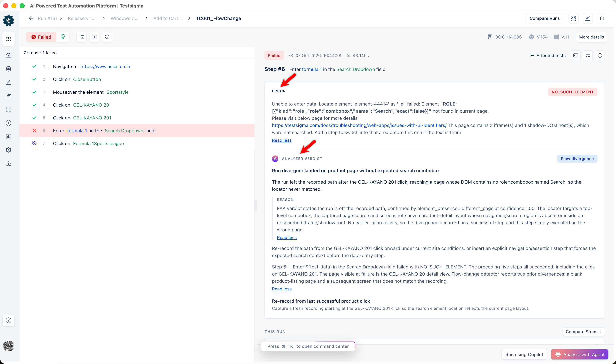
Task: Open the Run #131 breadcrumb
Action: (x=48, y=18)
